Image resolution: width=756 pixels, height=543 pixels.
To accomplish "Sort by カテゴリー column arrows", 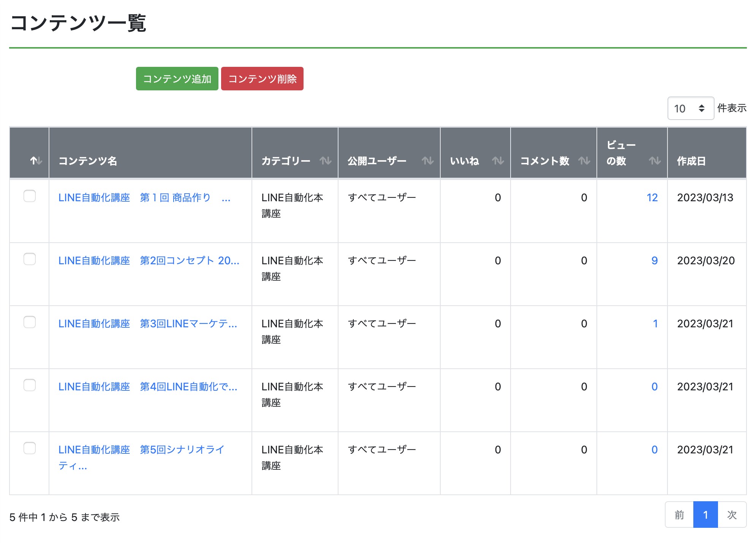I will (326, 161).
